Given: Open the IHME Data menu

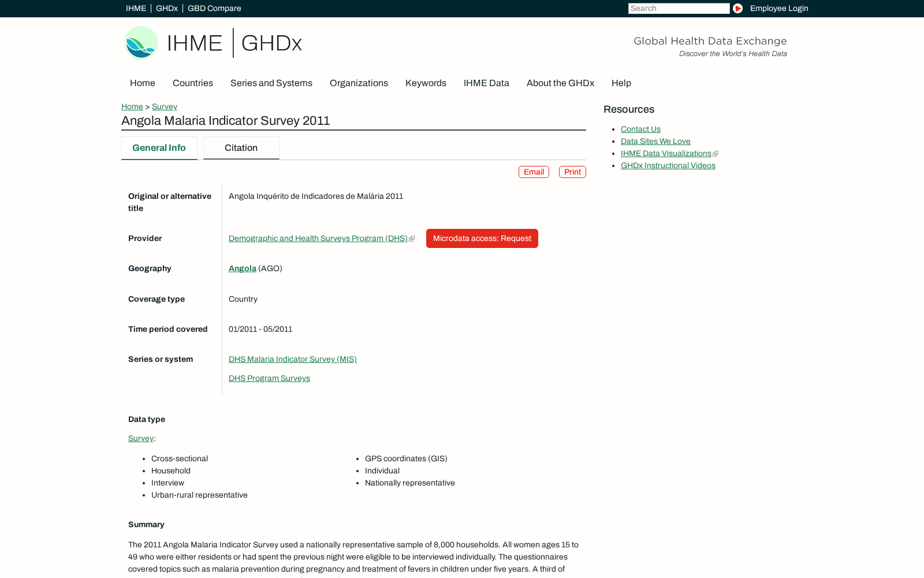Looking at the screenshot, I should pos(486,83).
